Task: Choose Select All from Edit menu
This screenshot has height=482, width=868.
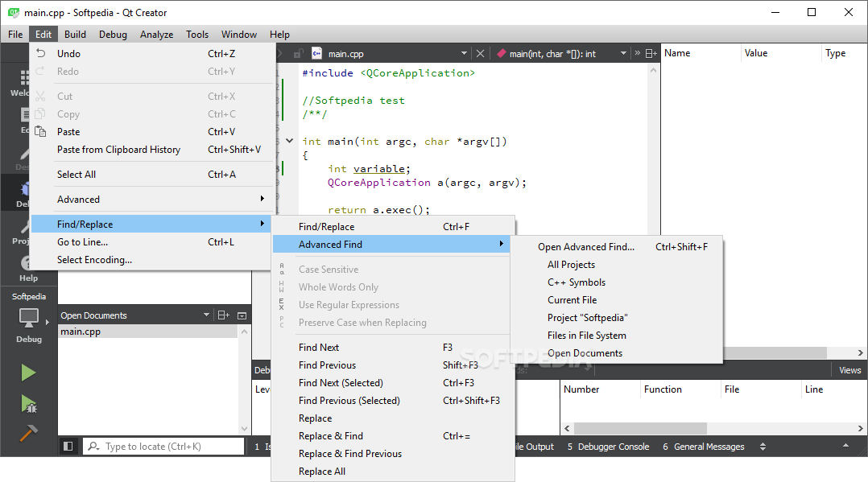Action: (153, 174)
